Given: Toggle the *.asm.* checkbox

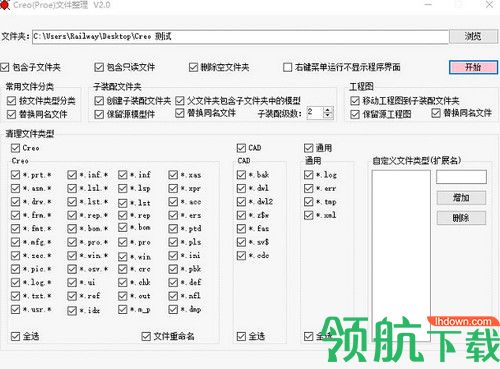Looking at the screenshot, I should [15, 188].
